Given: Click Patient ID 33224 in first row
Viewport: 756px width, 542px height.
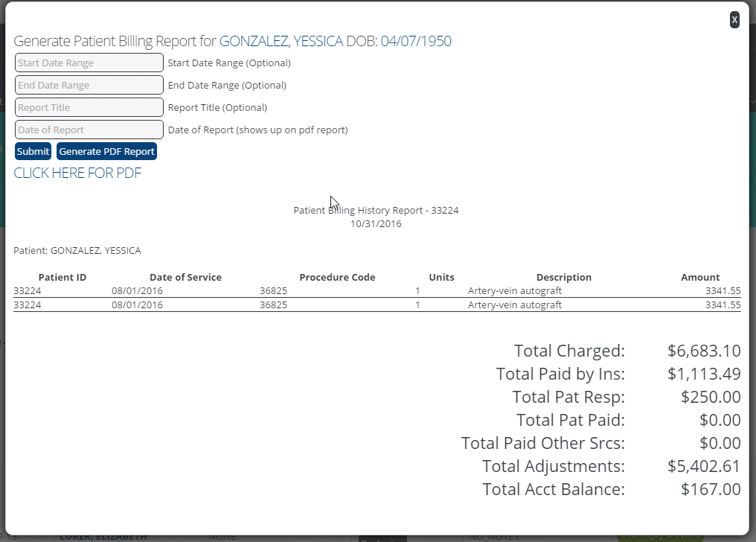Looking at the screenshot, I should coord(28,291).
